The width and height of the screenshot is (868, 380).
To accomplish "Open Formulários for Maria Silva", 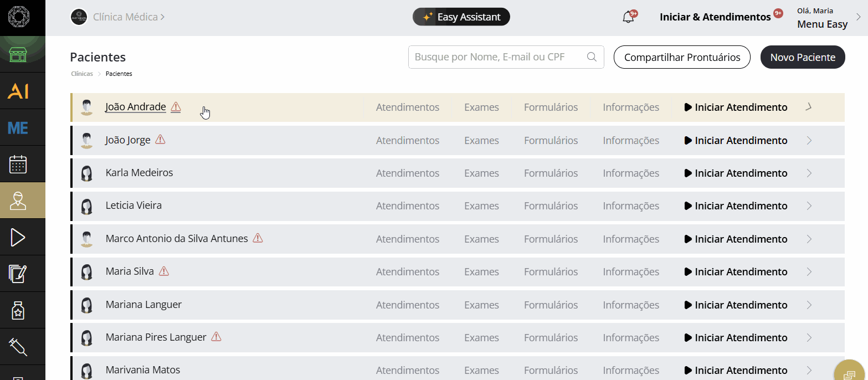I will click(x=551, y=272).
